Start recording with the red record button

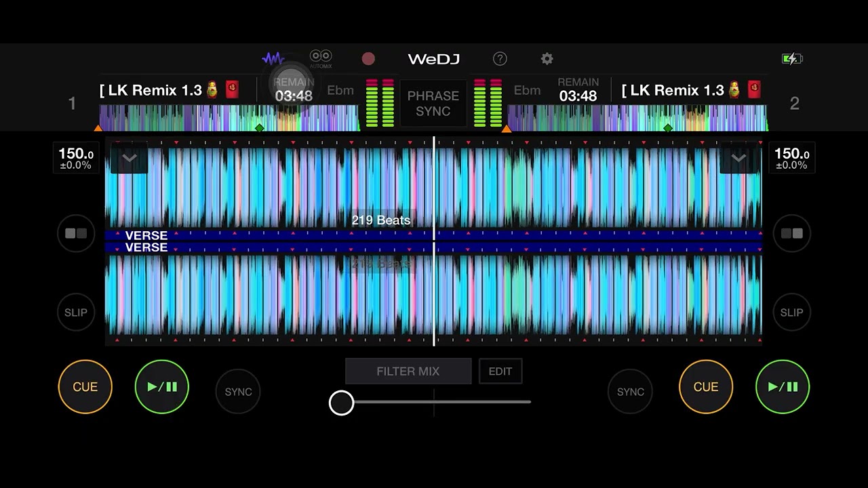click(368, 59)
